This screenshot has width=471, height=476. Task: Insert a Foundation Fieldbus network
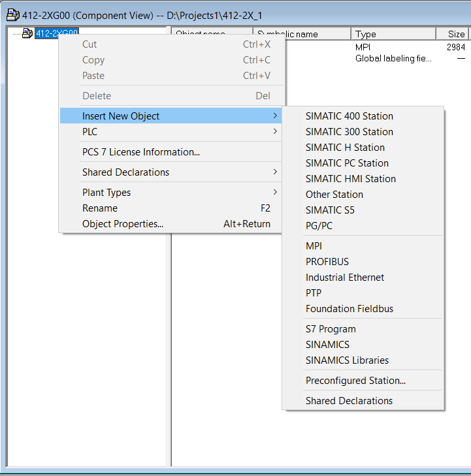coord(363,309)
